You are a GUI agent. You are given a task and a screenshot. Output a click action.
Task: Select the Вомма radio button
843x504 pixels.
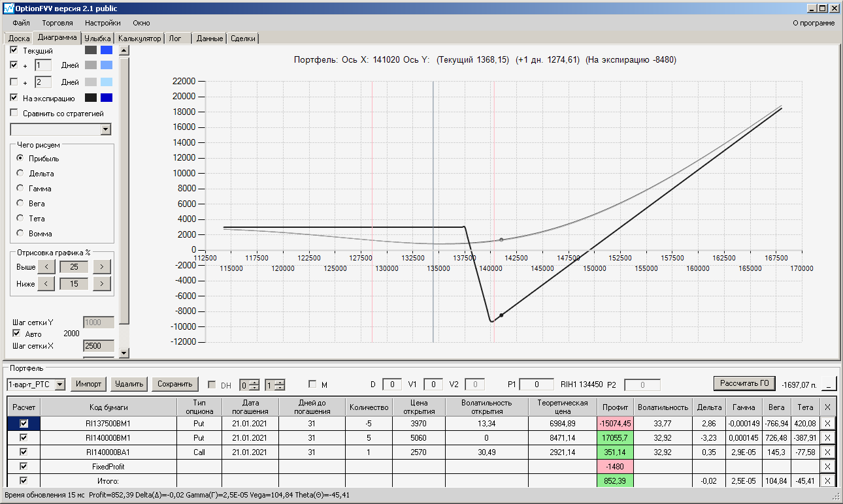[20, 234]
